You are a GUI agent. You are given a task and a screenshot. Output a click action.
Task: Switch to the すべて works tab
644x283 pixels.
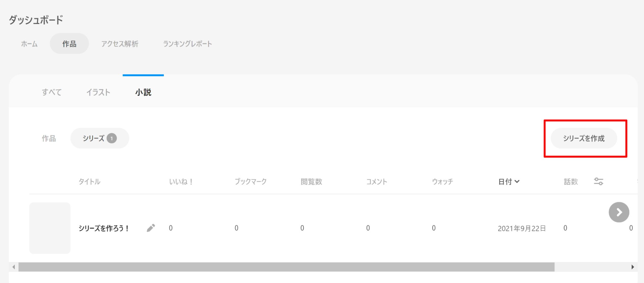(x=52, y=92)
